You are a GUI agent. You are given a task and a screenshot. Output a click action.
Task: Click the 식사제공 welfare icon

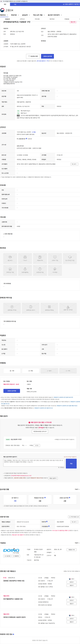point(55,270)
